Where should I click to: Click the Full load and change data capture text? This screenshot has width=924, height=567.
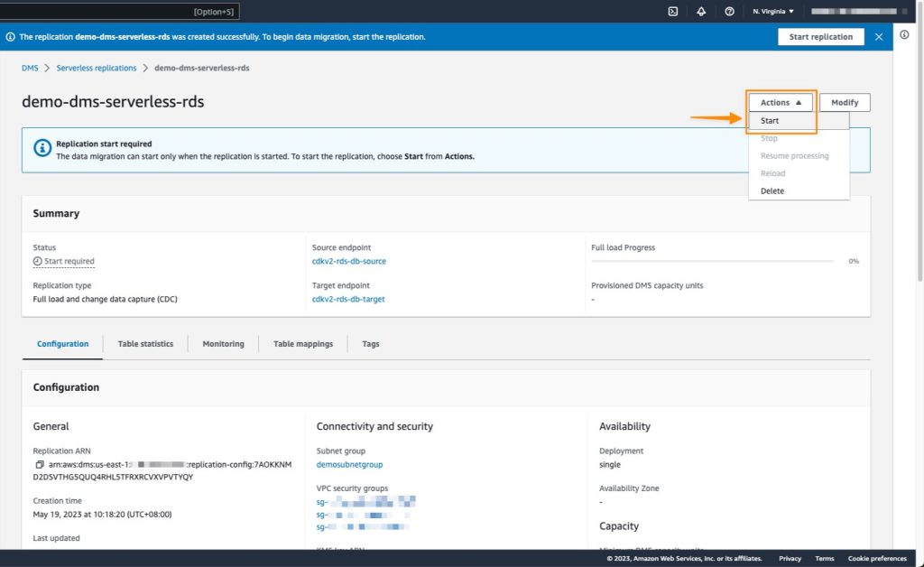105,299
